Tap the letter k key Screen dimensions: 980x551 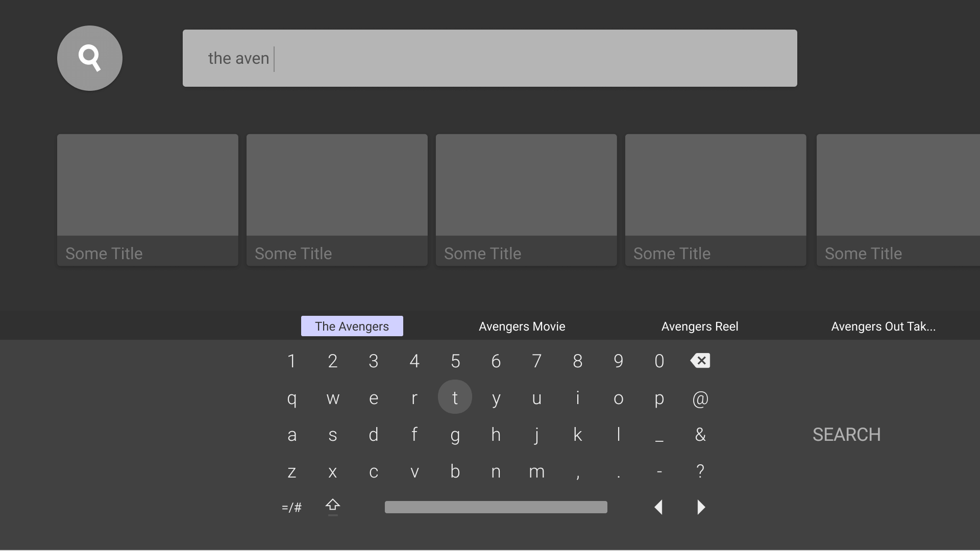pyautogui.click(x=578, y=435)
